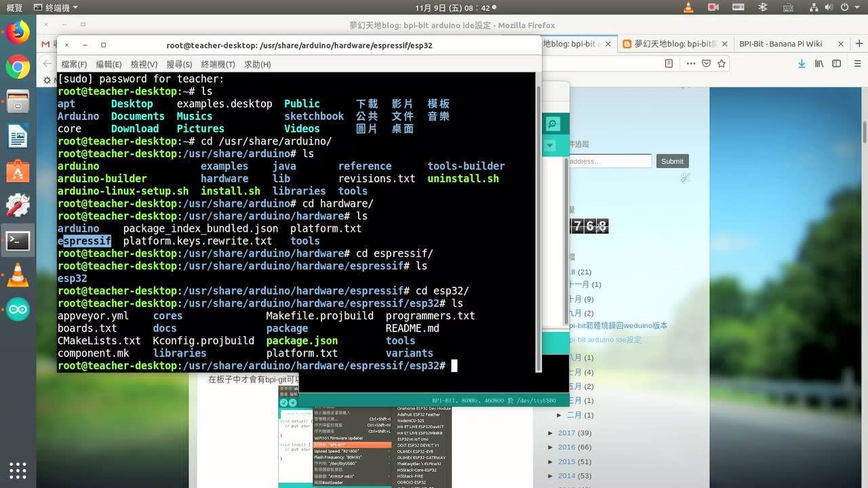Expand the 二月 archive month
Screen dimensions: 868x488
(x=560, y=415)
